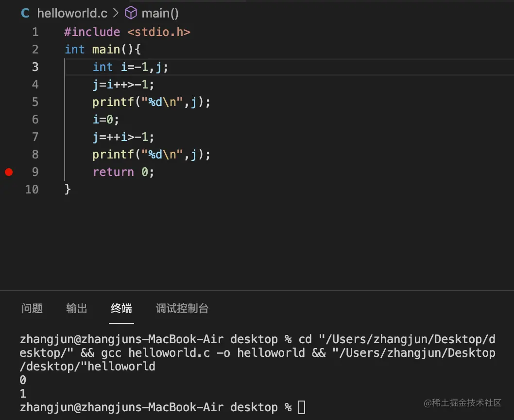Viewport: 514px width, 420px height.
Task: Click terminal output line '1'
Action: pyautogui.click(x=23, y=393)
